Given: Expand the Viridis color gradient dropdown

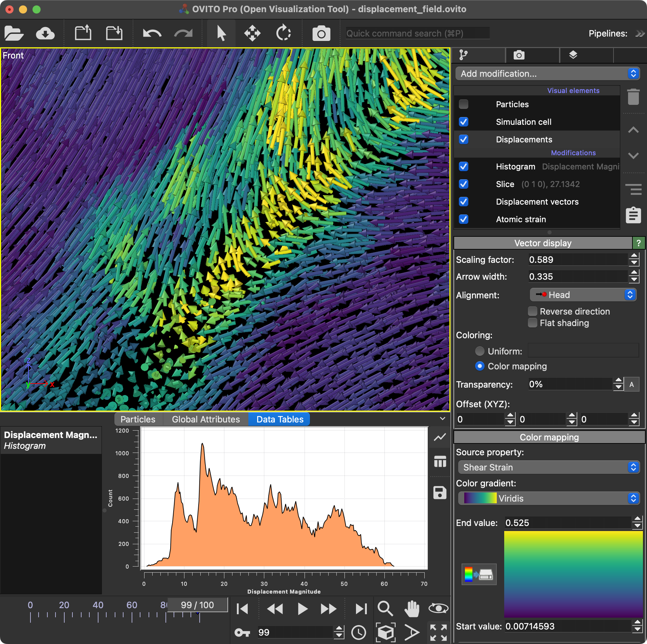Looking at the screenshot, I should tap(549, 498).
